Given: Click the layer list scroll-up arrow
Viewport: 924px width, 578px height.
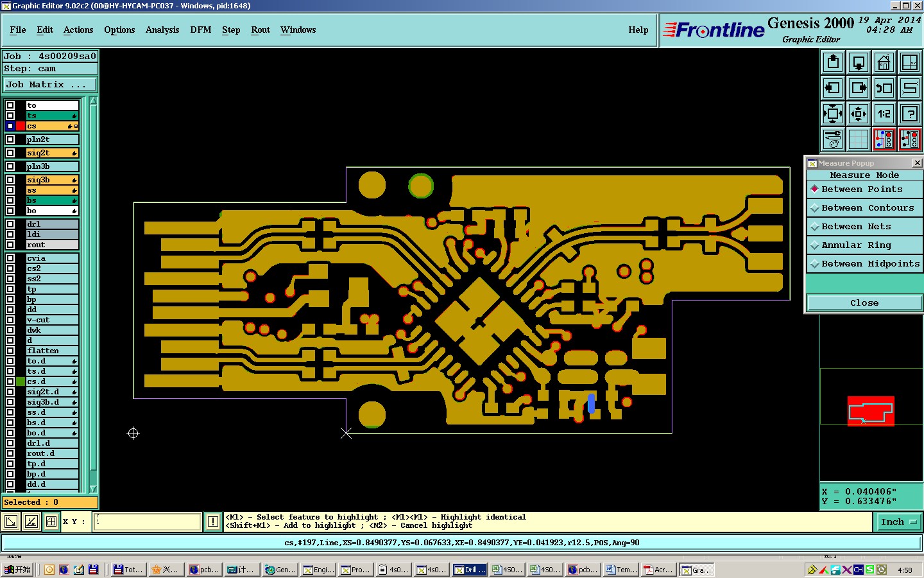Looking at the screenshot, I should (93, 101).
